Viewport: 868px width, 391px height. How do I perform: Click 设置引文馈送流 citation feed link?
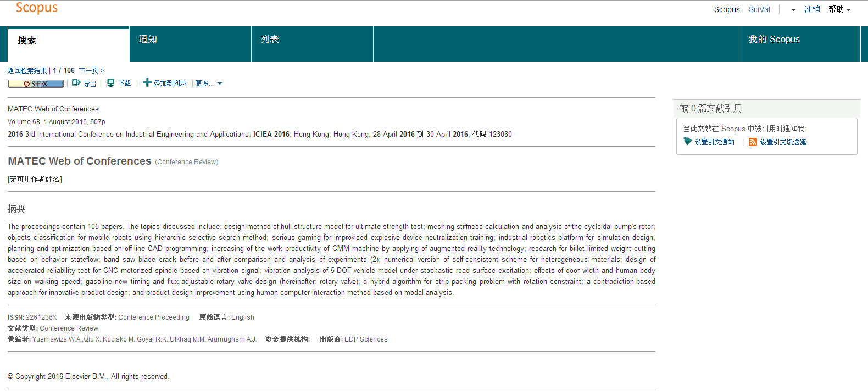tap(783, 142)
